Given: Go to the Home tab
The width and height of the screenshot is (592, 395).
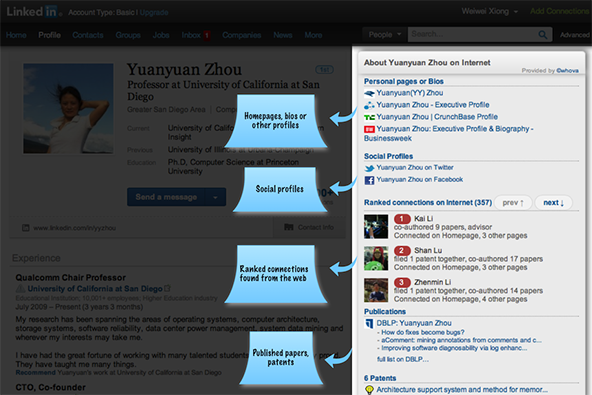Looking at the screenshot, I should [x=16, y=35].
